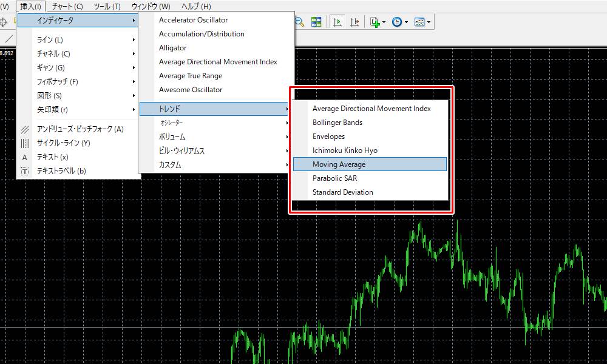
Task: Click the clock periods icon
Action: coord(396,22)
